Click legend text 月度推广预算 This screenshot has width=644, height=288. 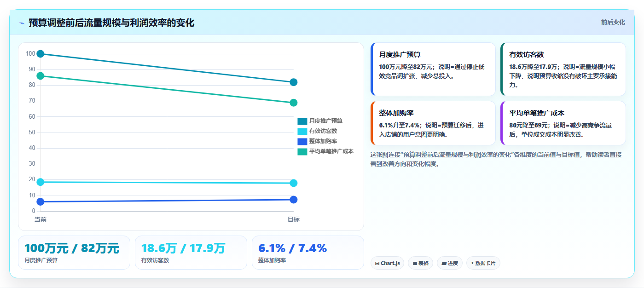326,121
